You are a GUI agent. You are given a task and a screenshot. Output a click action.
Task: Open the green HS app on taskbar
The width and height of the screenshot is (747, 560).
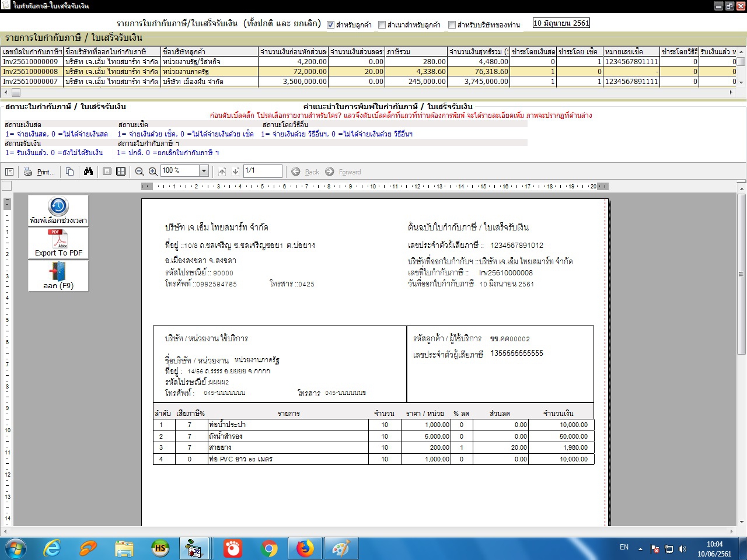(x=160, y=548)
